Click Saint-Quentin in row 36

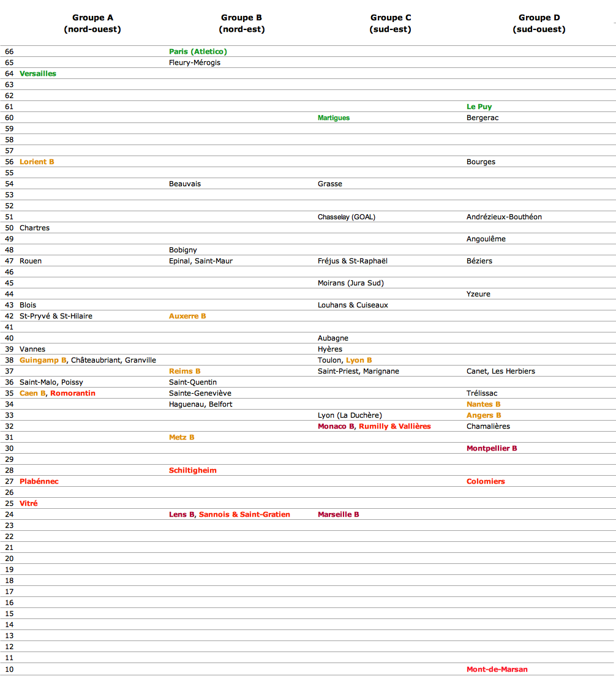(193, 383)
